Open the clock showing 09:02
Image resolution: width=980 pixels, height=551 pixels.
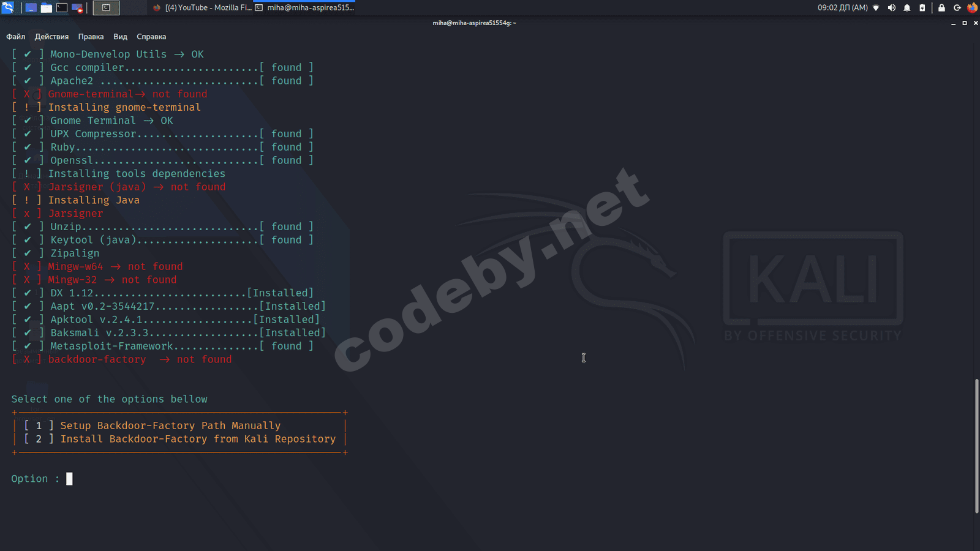point(842,8)
